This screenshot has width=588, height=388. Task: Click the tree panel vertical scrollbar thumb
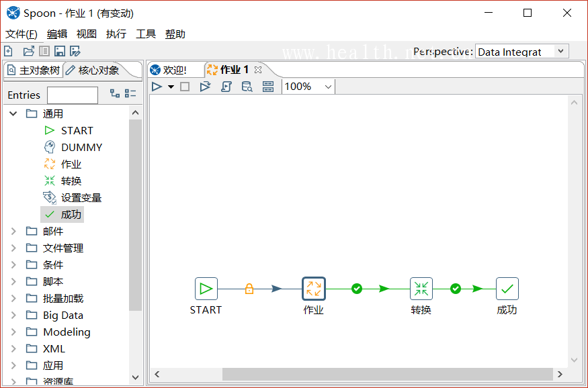tap(136, 215)
